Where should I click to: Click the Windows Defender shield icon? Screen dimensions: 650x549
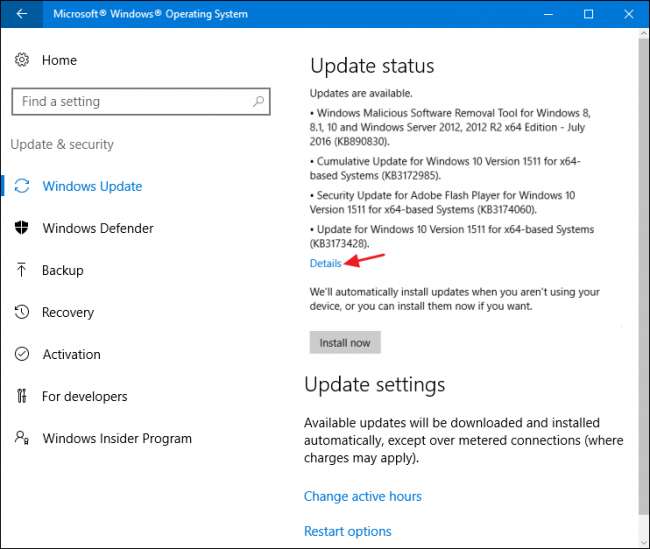[x=22, y=228]
